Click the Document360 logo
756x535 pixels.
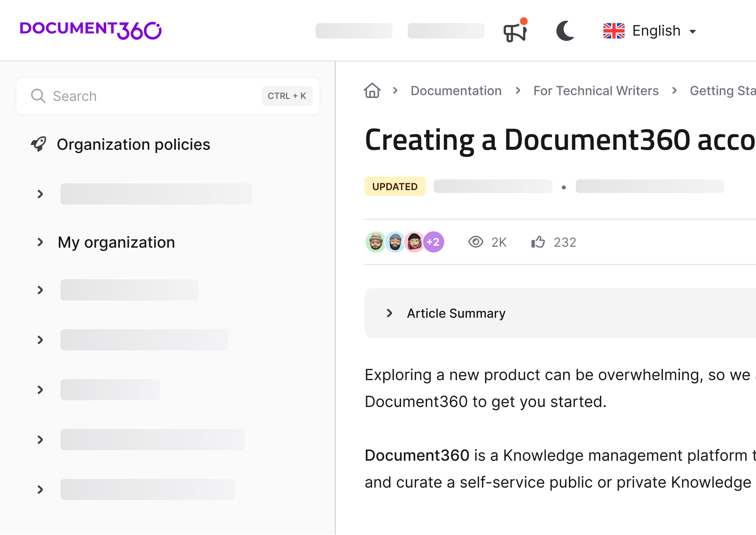[91, 30]
